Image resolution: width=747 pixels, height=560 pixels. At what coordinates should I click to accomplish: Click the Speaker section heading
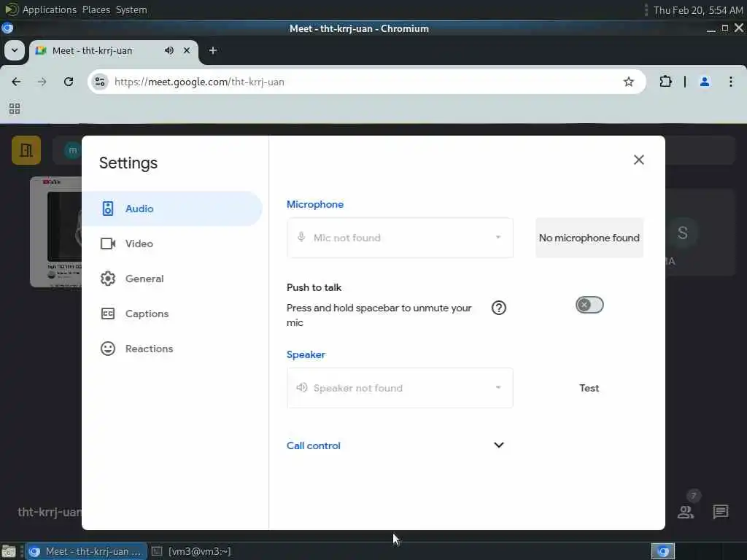click(x=306, y=355)
